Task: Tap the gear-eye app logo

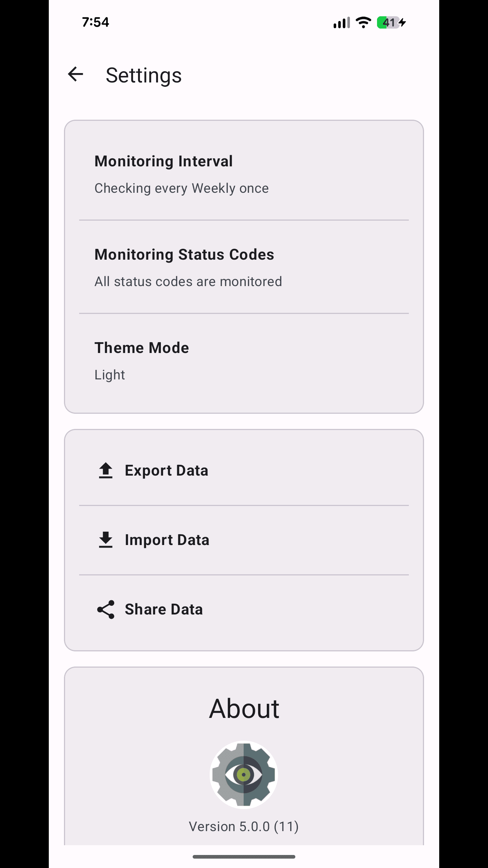Action: 244,774
